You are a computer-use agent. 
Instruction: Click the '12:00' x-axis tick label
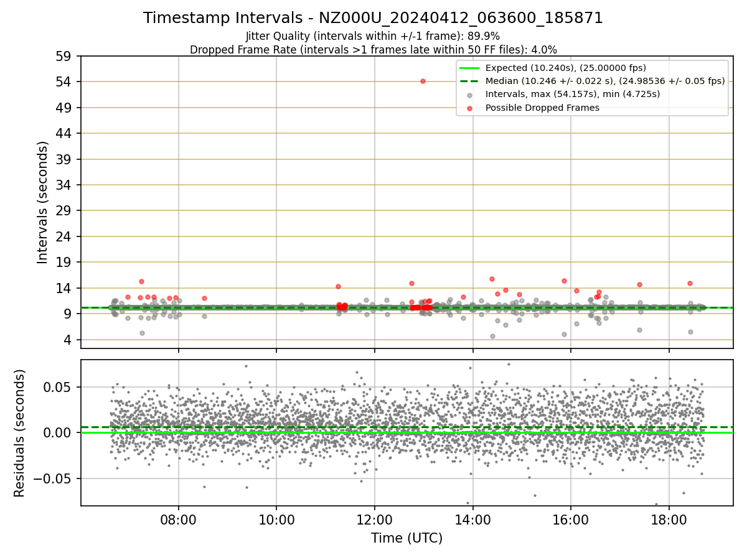375,519
